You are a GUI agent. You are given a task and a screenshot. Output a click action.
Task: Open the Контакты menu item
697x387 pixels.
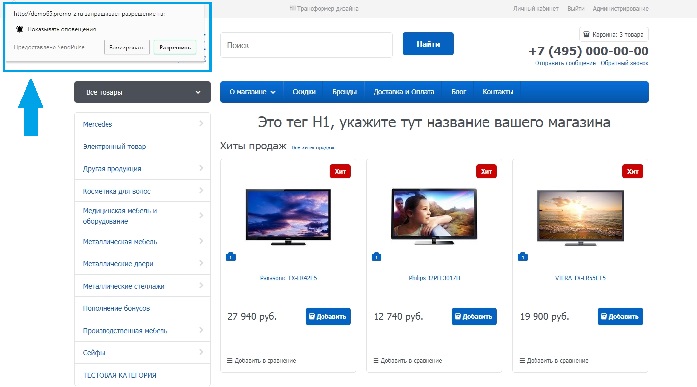(497, 92)
